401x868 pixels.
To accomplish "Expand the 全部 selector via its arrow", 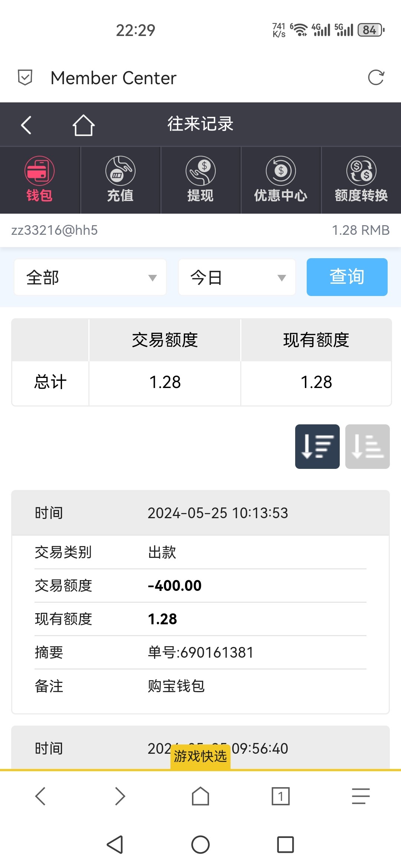I will click(x=153, y=277).
